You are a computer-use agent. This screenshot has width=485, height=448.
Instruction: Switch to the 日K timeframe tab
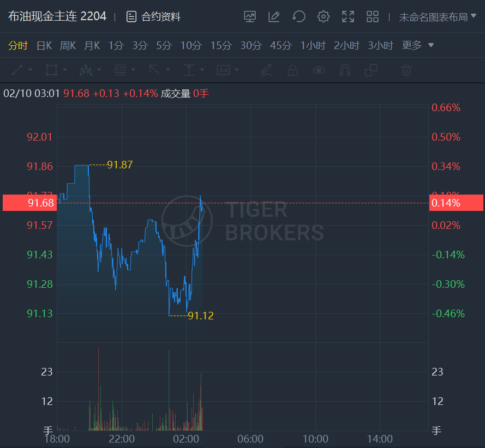(x=44, y=45)
